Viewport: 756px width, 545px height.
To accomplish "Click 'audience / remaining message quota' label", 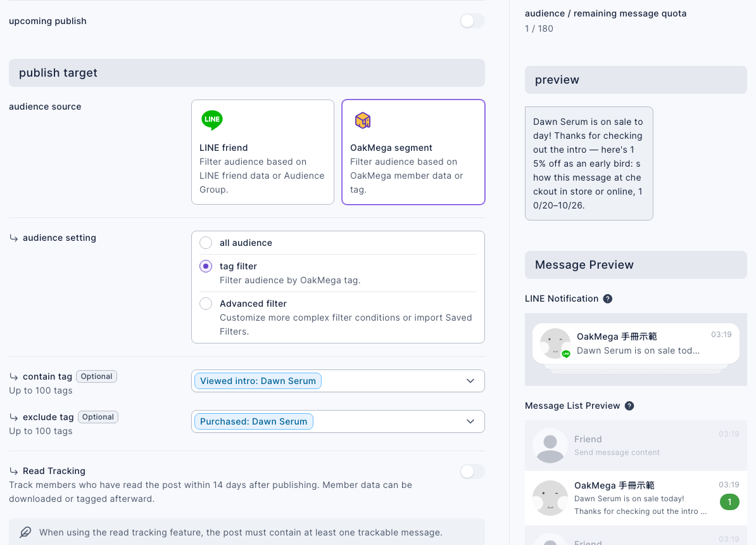I will (x=605, y=13).
